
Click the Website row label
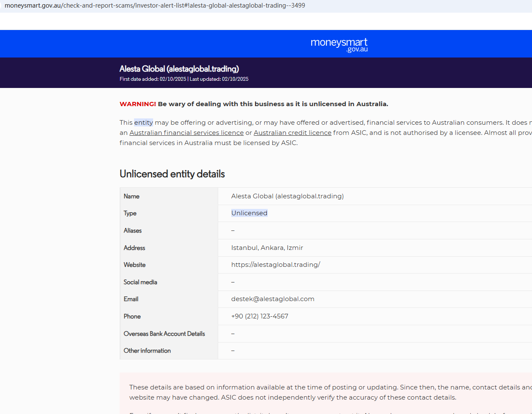(x=134, y=265)
